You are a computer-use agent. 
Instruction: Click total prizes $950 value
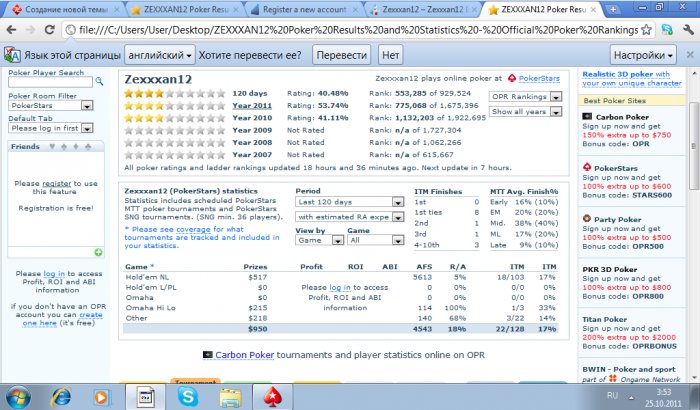coord(258,329)
